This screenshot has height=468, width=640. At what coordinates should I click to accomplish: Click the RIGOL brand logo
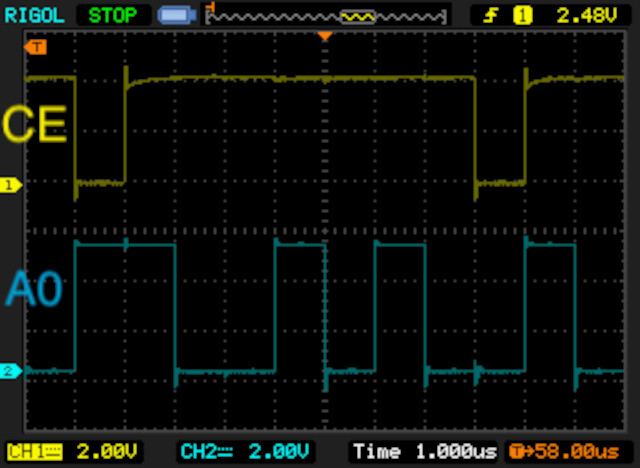(34, 16)
